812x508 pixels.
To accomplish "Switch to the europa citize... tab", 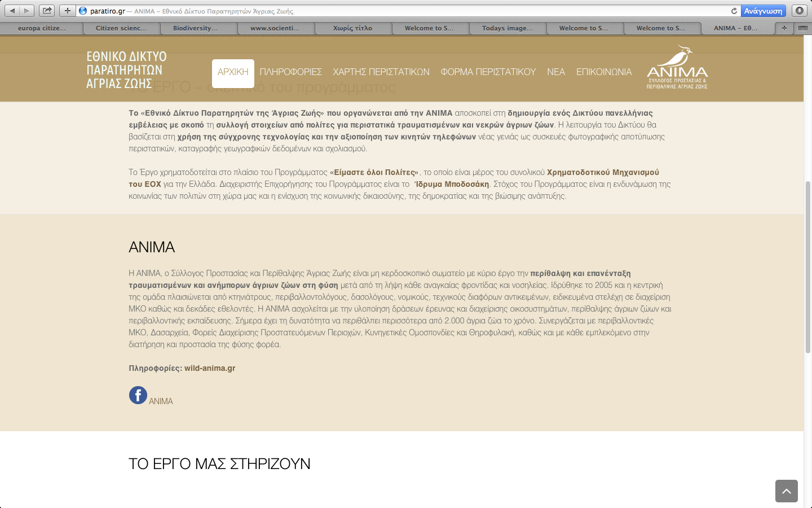I will point(42,28).
